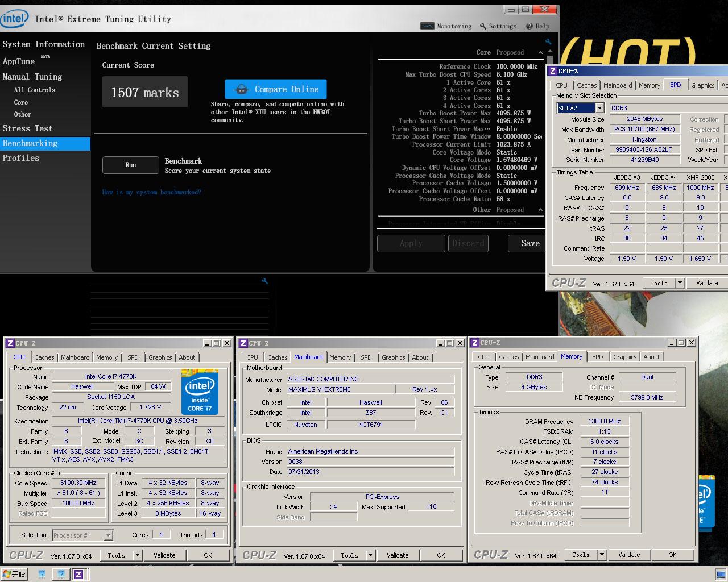The height and width of the screenshot is (582, 728).
Task: Open Tools dropdown arrow in CPU window
Action: click(x=137, y=555)
